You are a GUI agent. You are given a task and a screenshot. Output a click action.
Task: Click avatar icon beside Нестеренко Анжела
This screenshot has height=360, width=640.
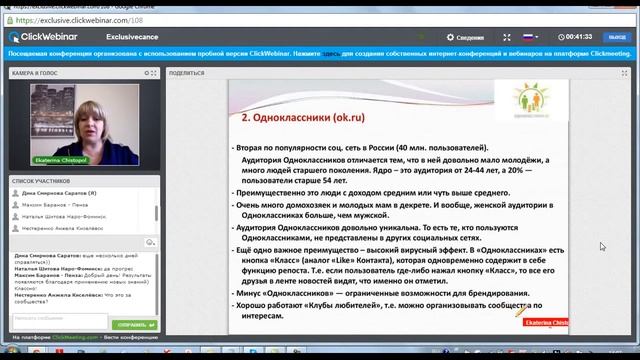tap(16, 229)
